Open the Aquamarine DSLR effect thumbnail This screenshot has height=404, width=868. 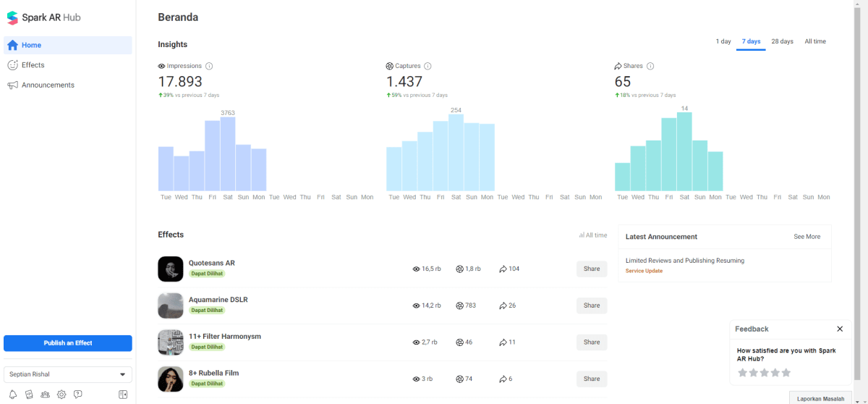171,306
